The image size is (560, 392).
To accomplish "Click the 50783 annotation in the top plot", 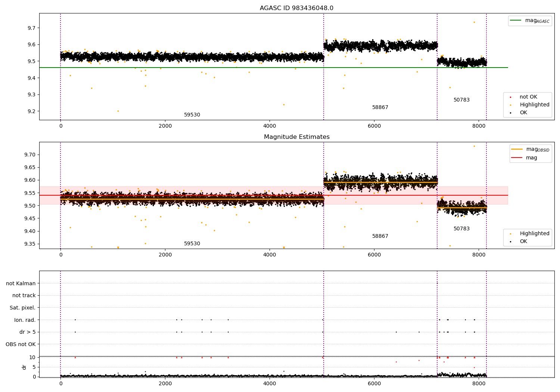I will [x=461, y=100].
